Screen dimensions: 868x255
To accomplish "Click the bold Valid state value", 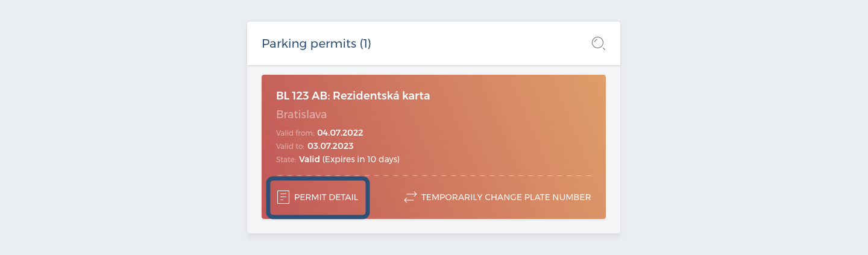I will 309,159.
